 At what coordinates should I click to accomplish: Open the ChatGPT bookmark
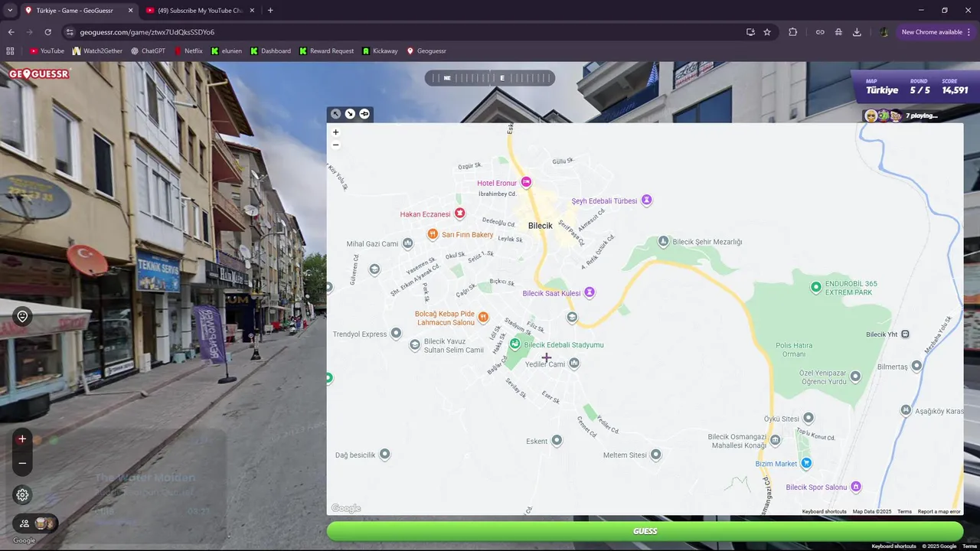148,51
